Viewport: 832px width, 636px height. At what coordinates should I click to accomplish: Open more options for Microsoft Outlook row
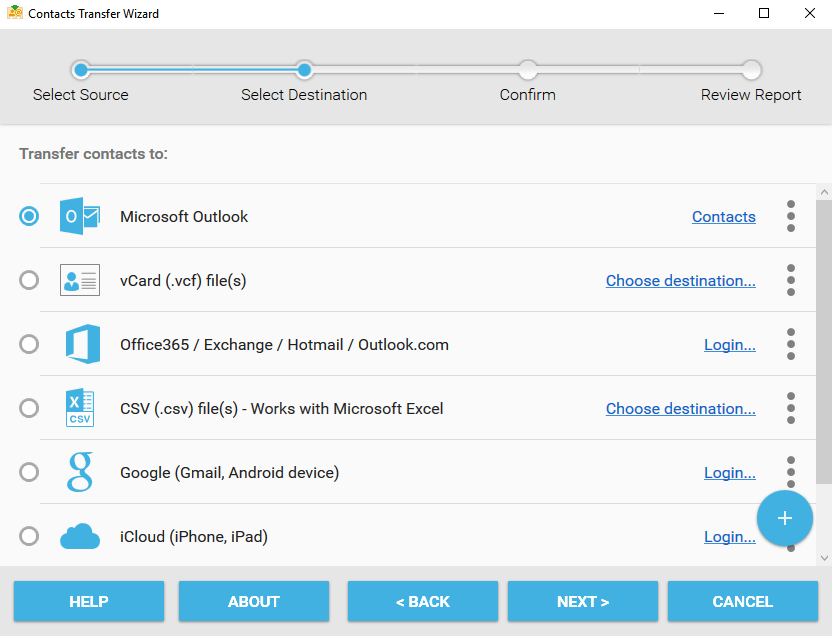pos(791,216)
